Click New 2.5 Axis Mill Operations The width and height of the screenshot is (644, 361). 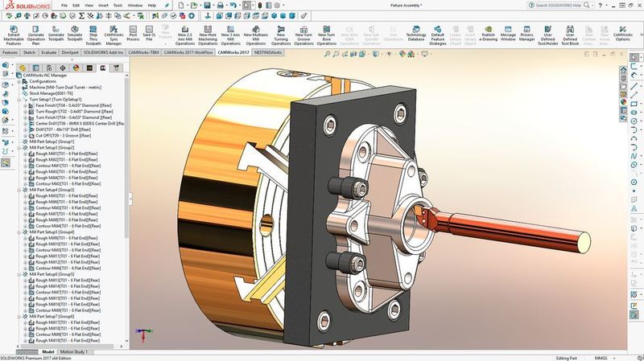(185, 35)
